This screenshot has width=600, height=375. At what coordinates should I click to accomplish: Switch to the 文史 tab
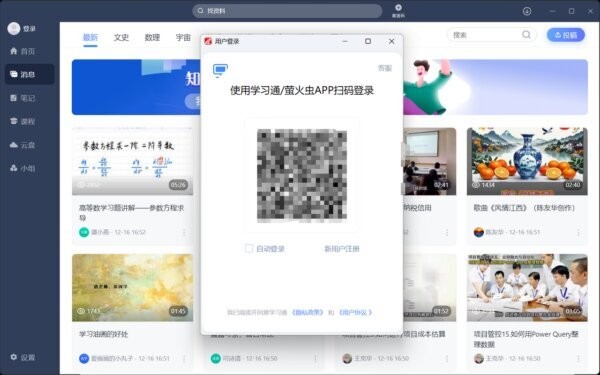[x=121, y=38]
